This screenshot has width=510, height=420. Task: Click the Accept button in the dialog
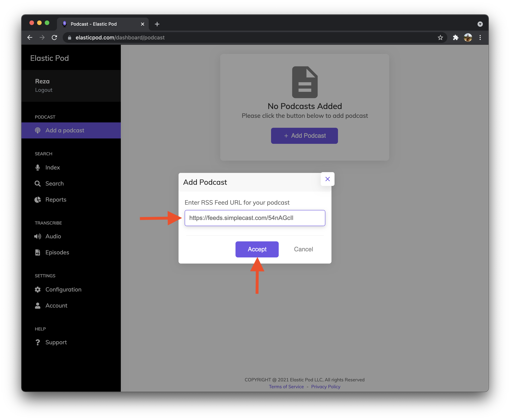pyautogui.click(x=257, y=249)
